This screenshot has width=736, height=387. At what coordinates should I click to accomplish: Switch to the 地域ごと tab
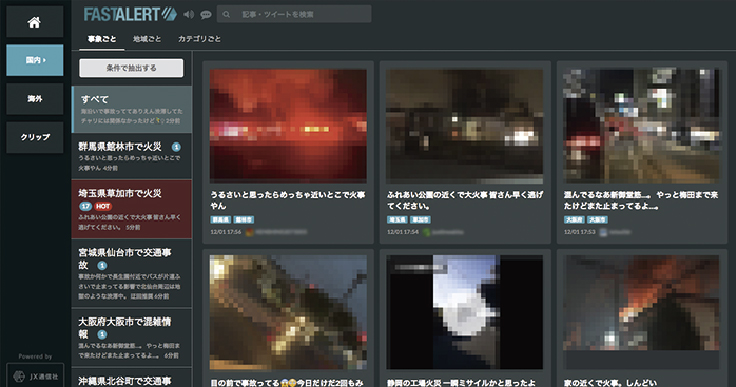(147, 39)
